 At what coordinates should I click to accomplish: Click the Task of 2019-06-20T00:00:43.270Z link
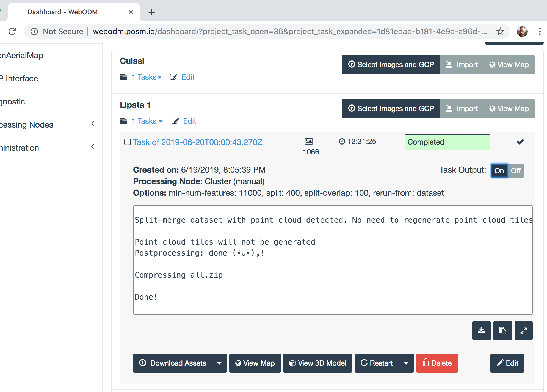(x=198, y=142)
